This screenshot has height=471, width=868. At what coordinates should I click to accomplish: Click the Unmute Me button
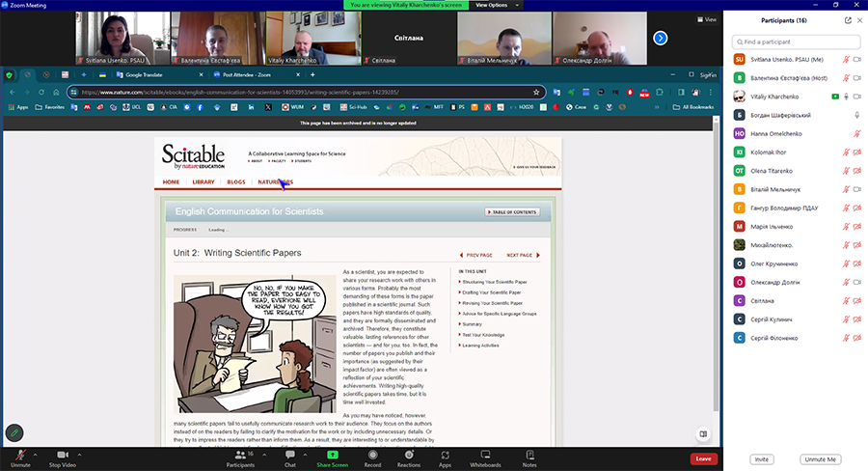[x=821, y=459]
